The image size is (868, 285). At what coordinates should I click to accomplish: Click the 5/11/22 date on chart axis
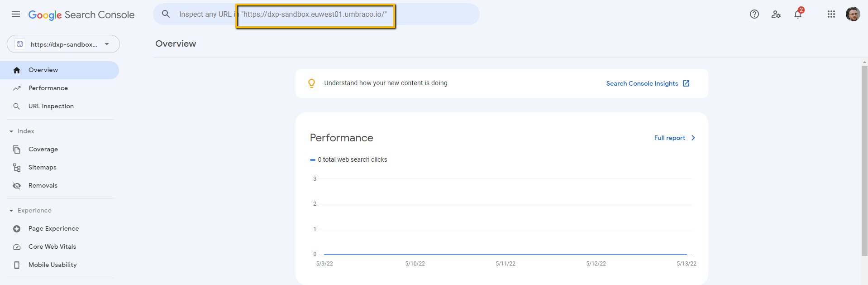click(x=506, y=263)
